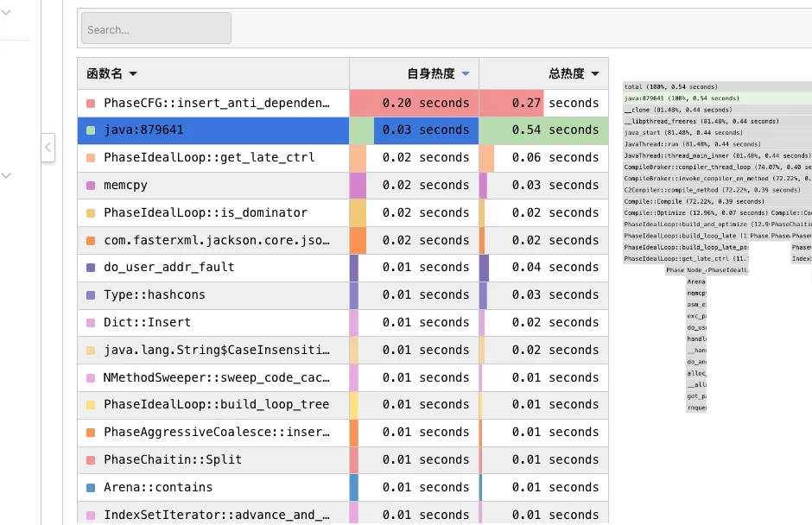Click color swatch for java:879641 row
The width and height of the screenshot is (812, 525).
pos(91,130)
